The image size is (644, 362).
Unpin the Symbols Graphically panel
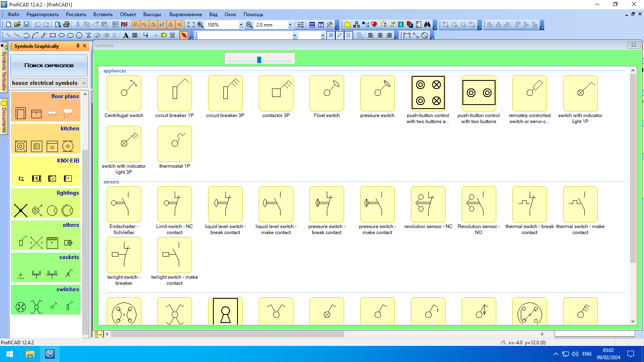click(78, 46)
